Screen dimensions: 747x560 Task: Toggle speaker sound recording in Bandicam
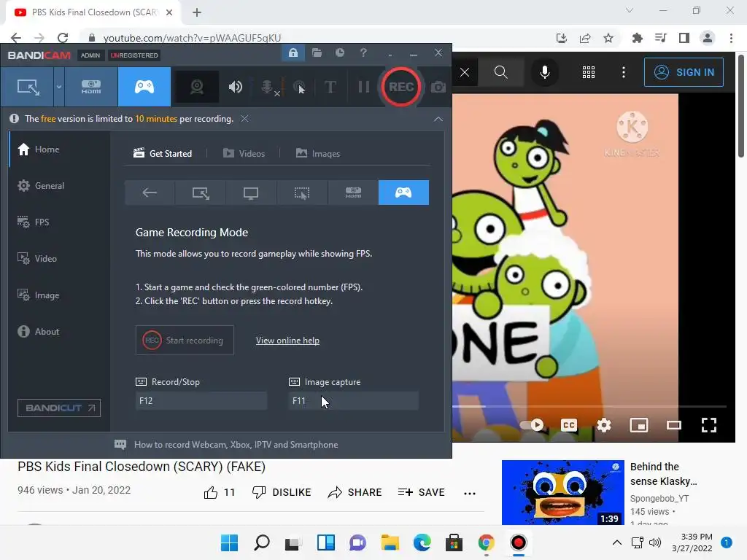click(x=236, y=87)
